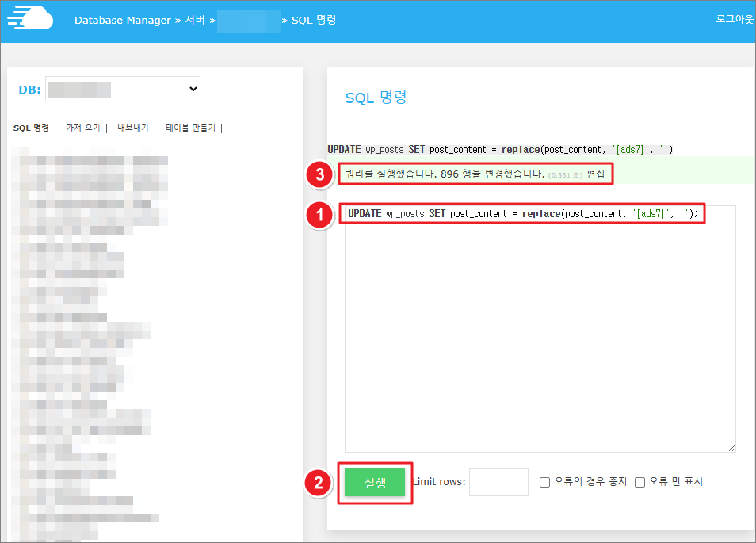Viewport: 756px width, 543px height.
Task: Enable the 오류의 경우 중지 checkbox
Action: tap(544, 482)
